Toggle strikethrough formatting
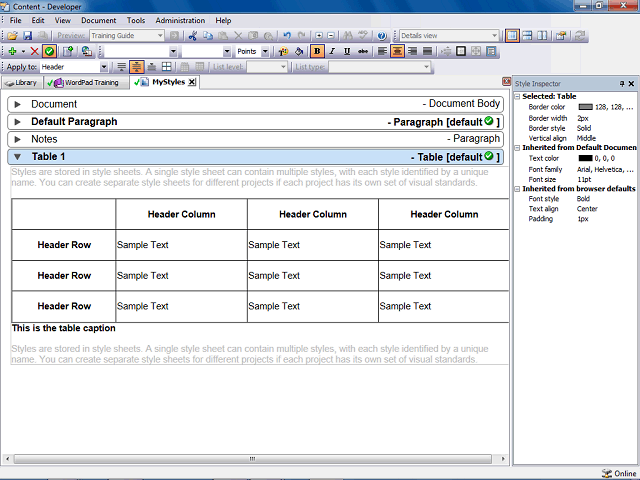 362,51
